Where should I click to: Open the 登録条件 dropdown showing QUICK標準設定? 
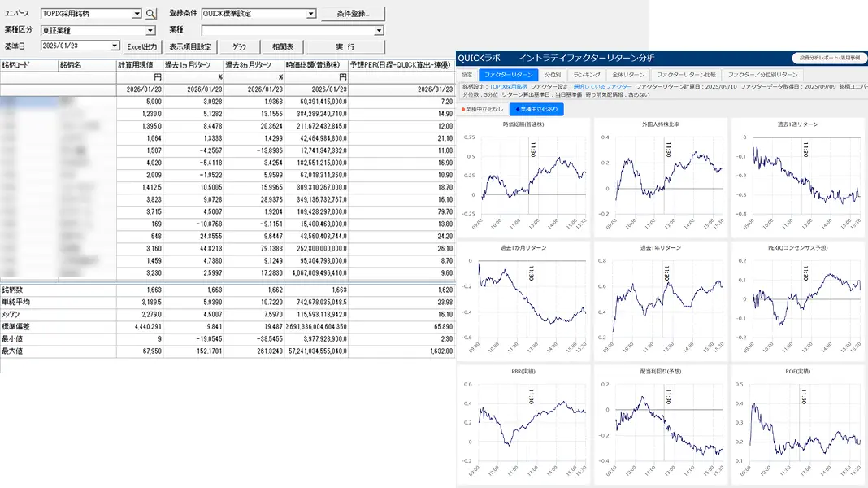tap(311, 13)
